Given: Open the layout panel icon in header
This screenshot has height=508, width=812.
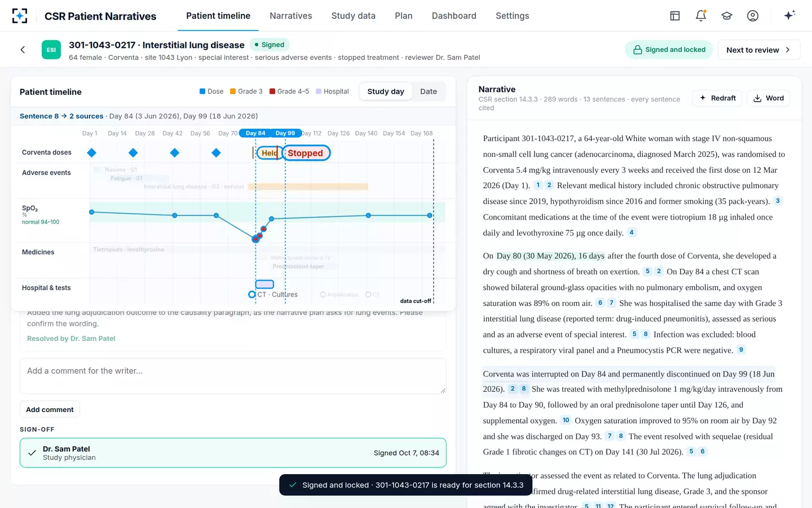Looking at the screenshot, I should click(675, 16).
